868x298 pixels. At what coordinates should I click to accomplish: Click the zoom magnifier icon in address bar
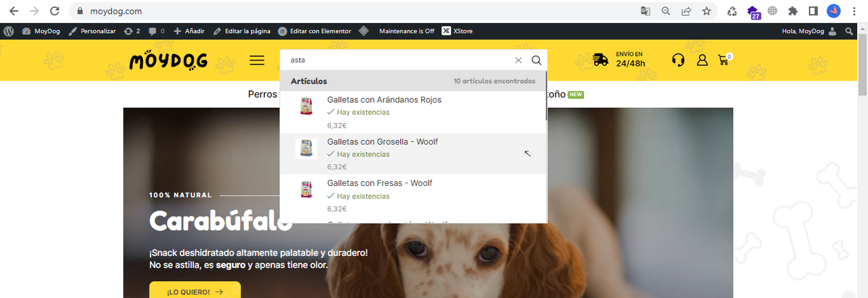666,11
